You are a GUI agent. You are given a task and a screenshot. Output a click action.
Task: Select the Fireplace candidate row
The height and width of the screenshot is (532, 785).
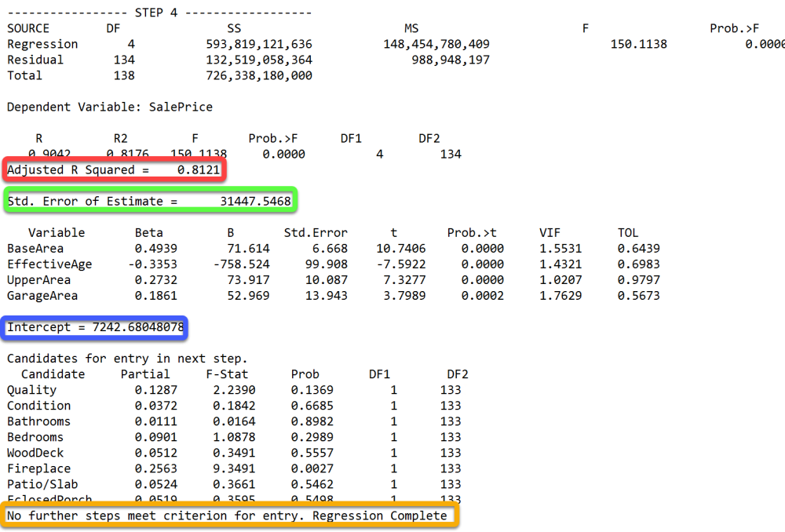click(39, 468)
